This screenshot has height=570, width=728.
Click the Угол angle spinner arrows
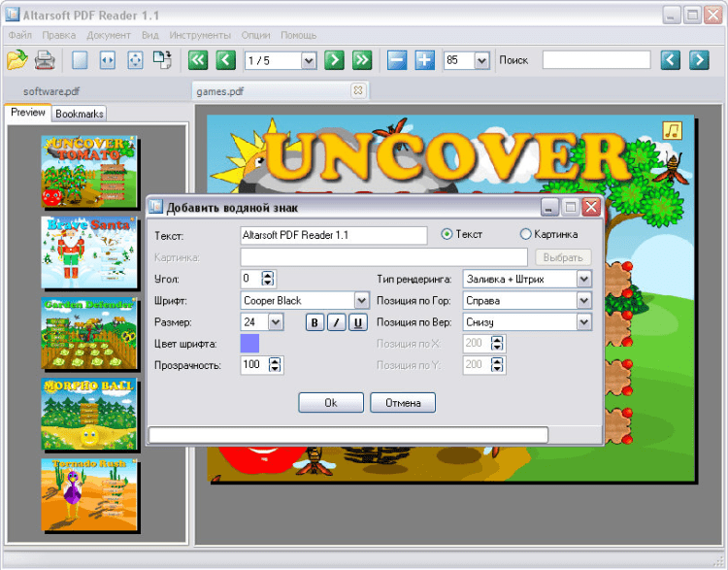point(268,279)
